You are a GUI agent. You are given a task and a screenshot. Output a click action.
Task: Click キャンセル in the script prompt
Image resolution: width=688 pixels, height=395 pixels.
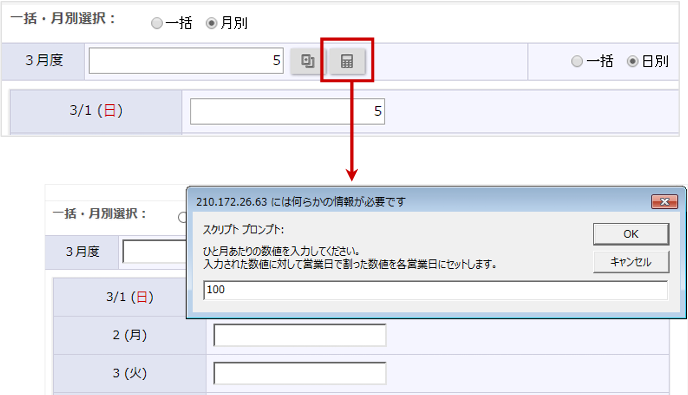coord(631,262)
